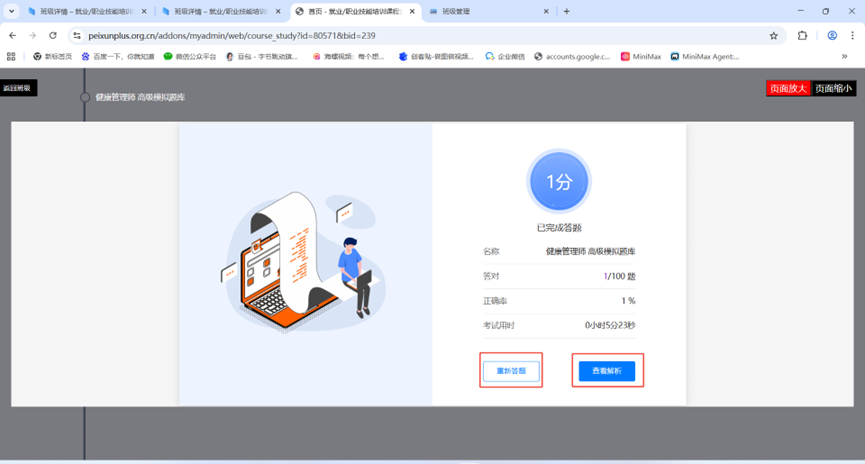
Task: Reload the page with the refresh icon
Action: [x=53, y=35]
